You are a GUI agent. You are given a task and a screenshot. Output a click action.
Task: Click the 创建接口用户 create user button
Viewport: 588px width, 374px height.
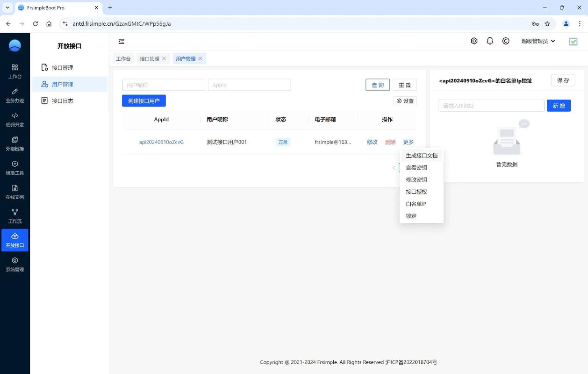pyautogui.click(x=143, y=101)
